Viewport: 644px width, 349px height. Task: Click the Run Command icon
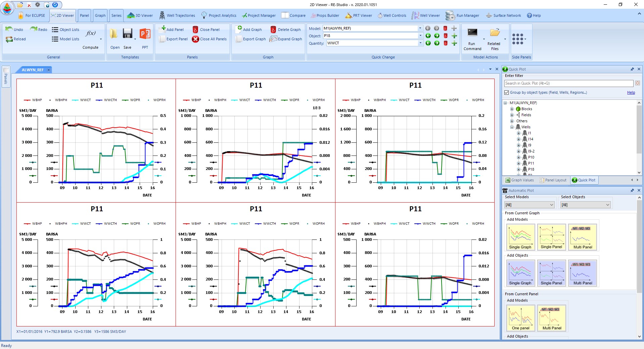pyautogui.click(x=472, y=33)
